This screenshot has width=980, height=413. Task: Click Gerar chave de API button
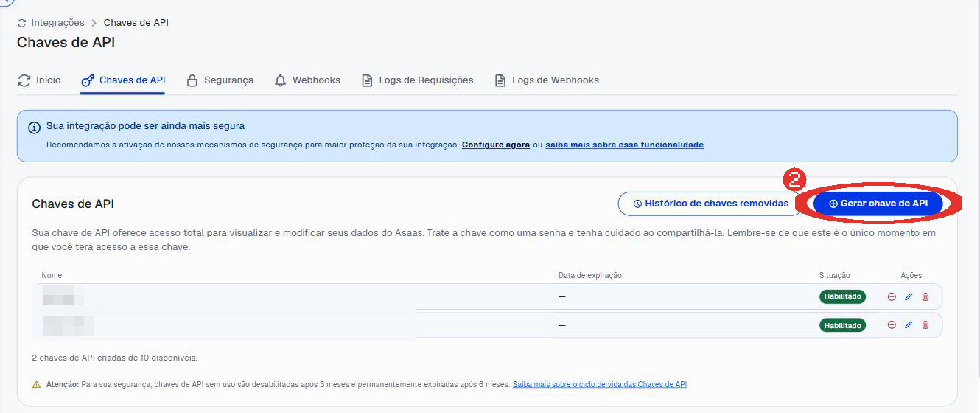click(878, 204)
